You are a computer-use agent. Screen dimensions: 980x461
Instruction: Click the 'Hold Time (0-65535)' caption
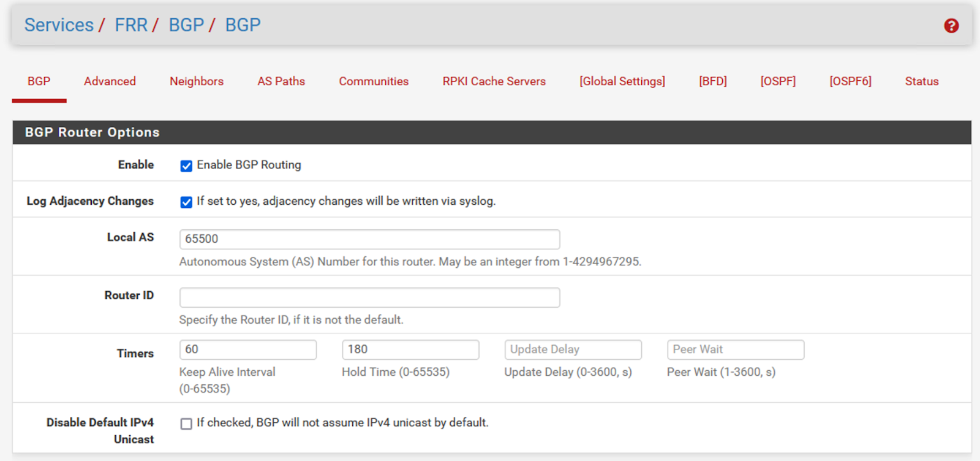tap(396, 372)
